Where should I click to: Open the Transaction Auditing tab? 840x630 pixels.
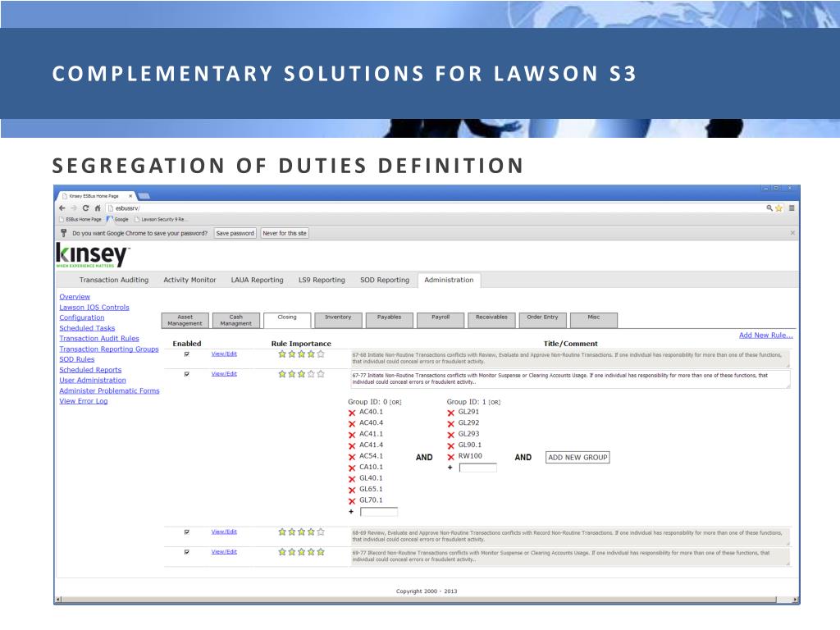[114, 280]
